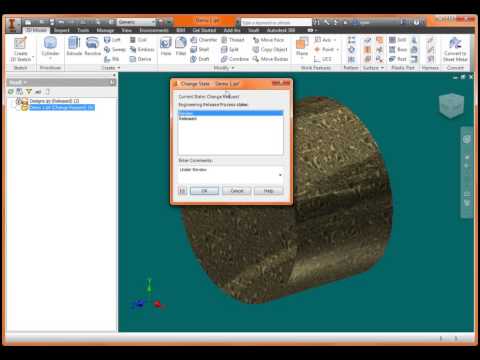
Task: Click OK in Change State dialog
Action: tap(204, 191)
